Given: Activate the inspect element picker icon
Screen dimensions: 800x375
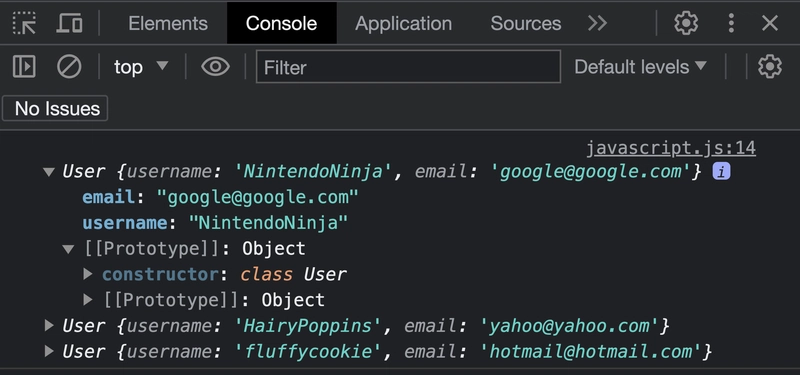Looking at the screenshot, I should pos(24,23).
